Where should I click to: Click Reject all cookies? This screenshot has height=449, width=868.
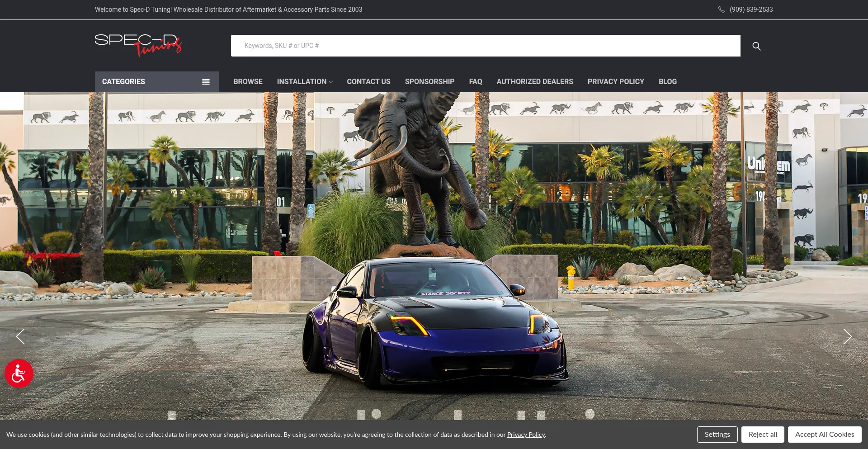(x=763, y=435)
